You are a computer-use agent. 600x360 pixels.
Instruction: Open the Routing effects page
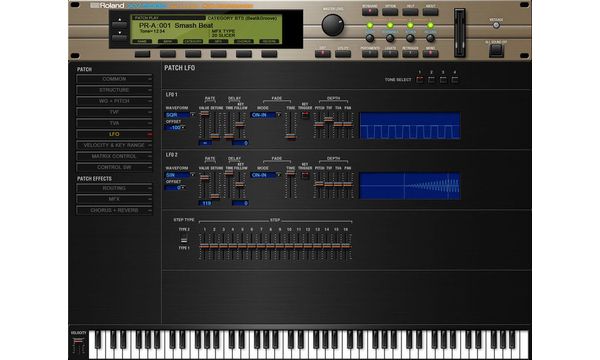tap(114, 188)
